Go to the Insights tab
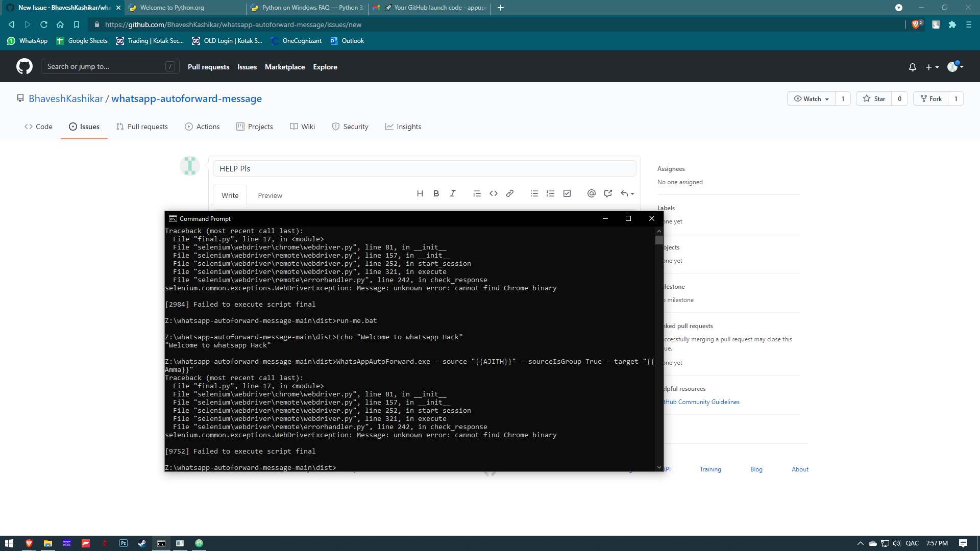Viewport: 980px width, 551px height. coord(403,127)
